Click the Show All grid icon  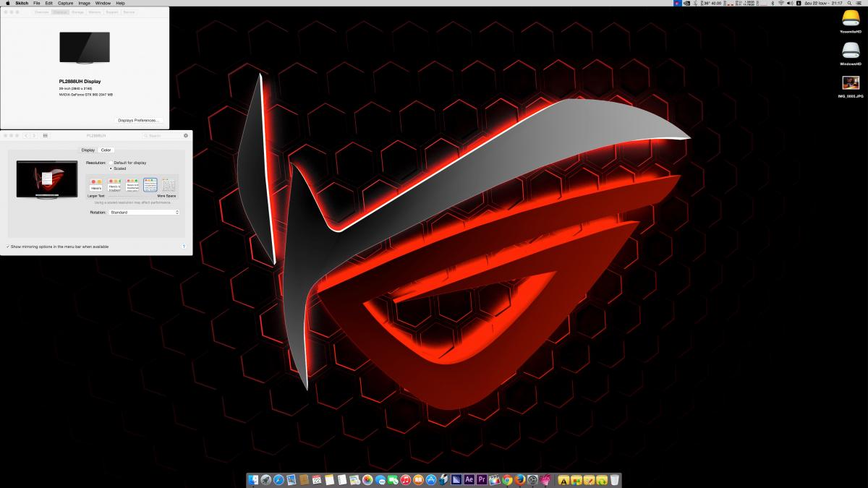(x=46, y=135)
